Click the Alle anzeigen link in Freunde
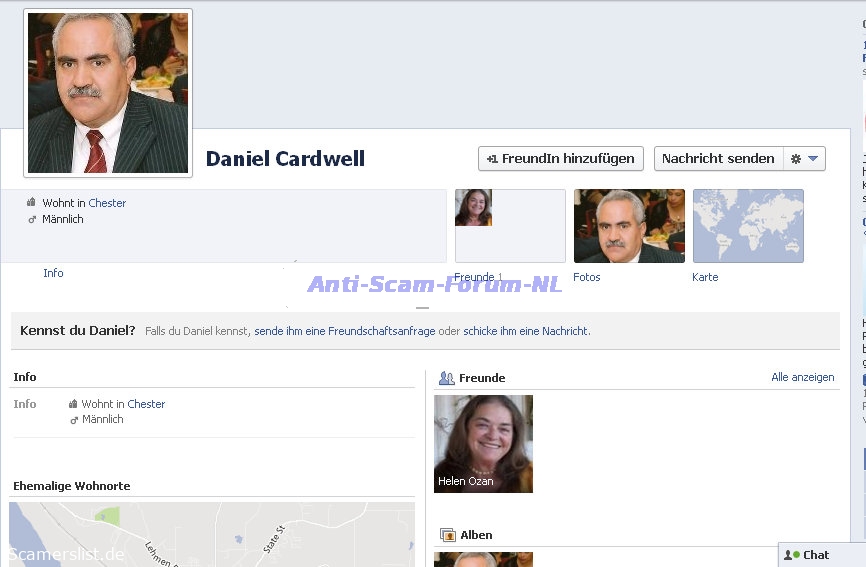Image resolution: width=866 pixels, height=567 pixels. [x=802, y=377]
